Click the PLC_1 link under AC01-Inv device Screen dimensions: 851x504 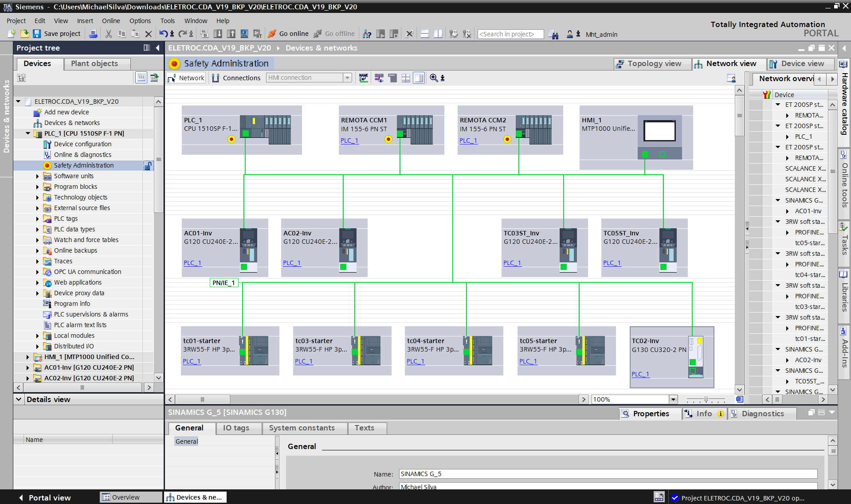pyautogui.click(x=192, y=263)
